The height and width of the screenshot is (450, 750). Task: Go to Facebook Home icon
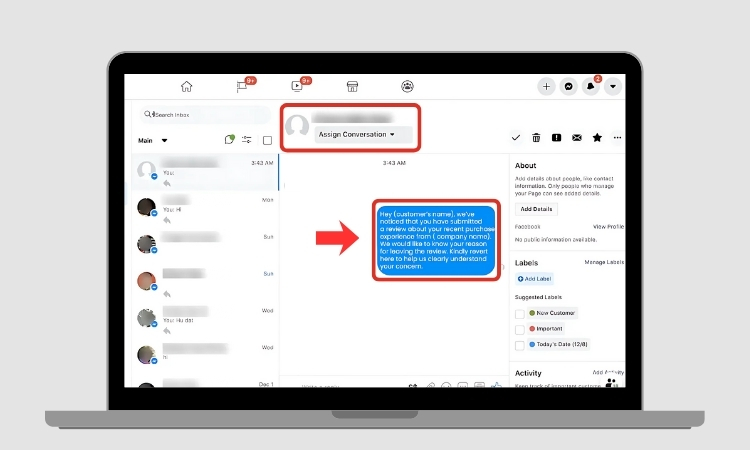point(186,87)
